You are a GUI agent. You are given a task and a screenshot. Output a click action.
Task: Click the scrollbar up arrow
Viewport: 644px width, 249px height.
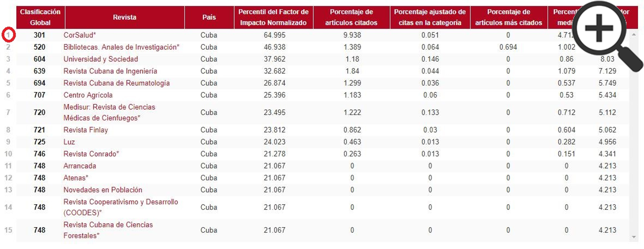point(634,34)
